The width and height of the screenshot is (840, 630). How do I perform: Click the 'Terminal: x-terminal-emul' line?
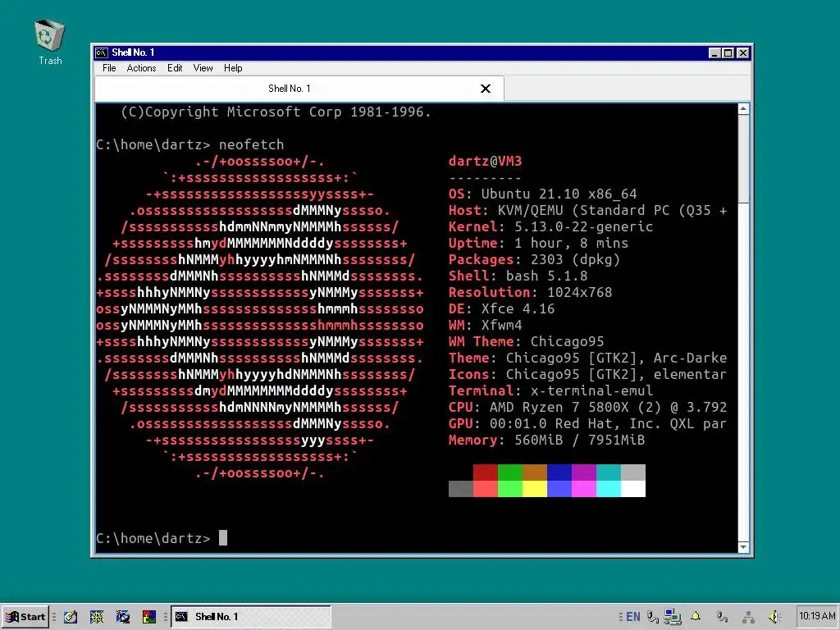coord(550,391)
